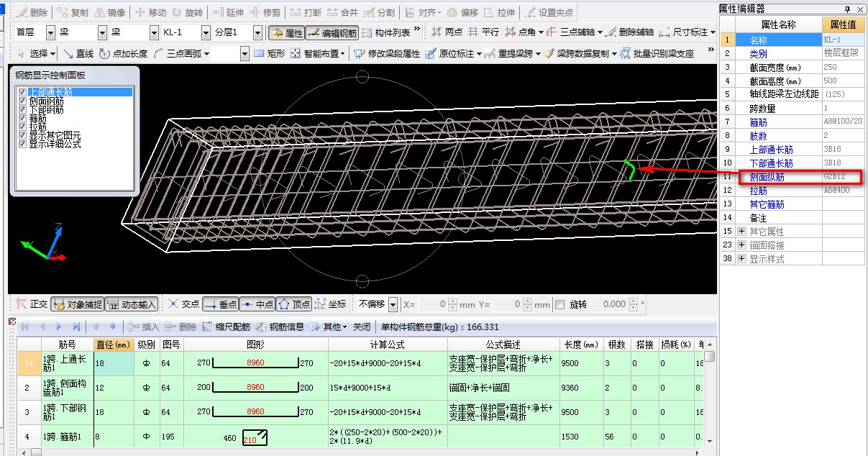
Task: Click the 编辑钢筋 button
Action: click(332, 33)
